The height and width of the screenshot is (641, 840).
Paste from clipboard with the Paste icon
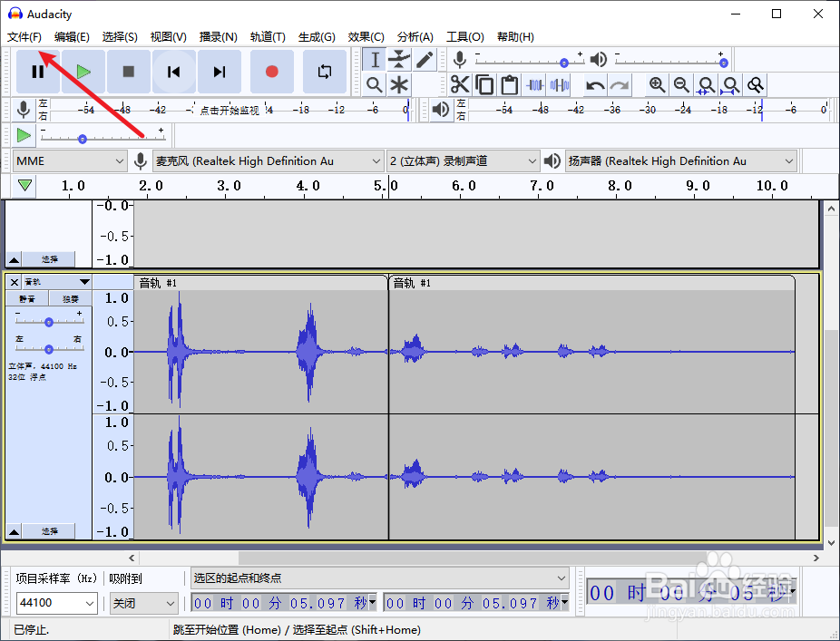click(x=509, y=84)
